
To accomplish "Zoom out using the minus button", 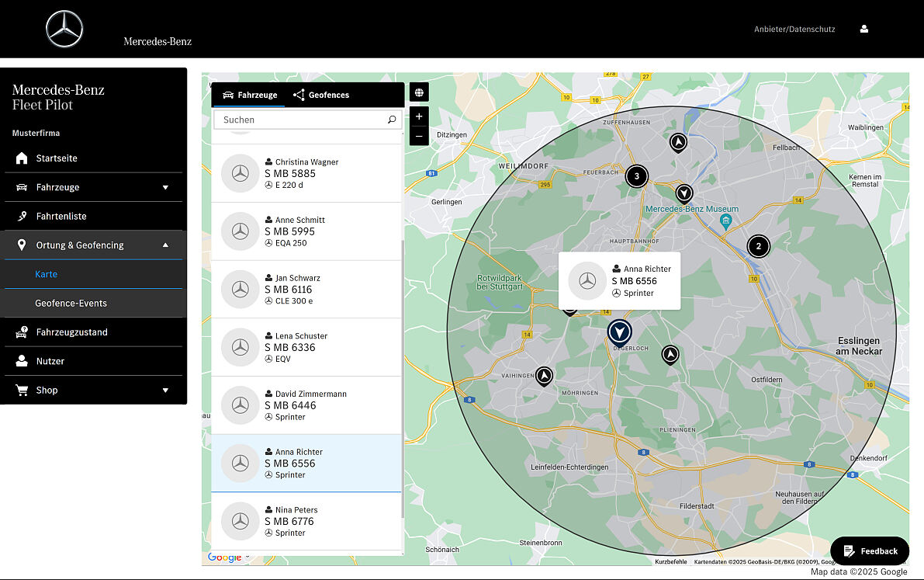I will point(419,137).
